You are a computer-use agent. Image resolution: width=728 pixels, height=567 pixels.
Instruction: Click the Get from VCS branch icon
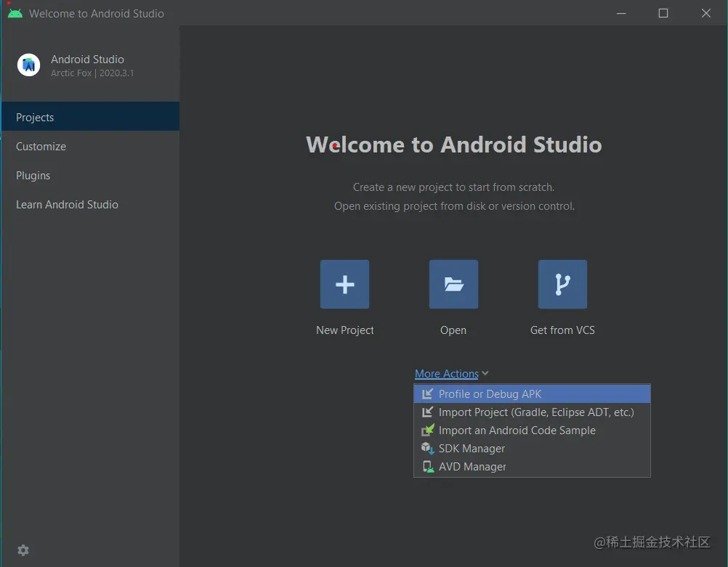(562, 285)
